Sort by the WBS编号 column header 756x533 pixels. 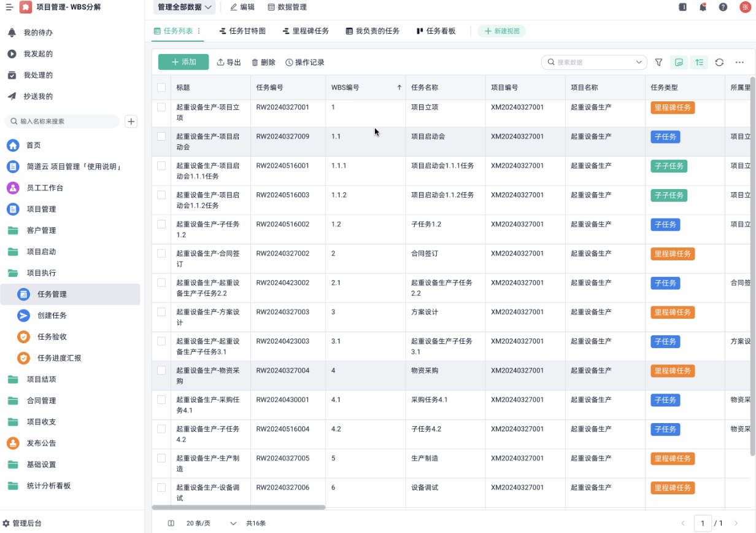365,87
